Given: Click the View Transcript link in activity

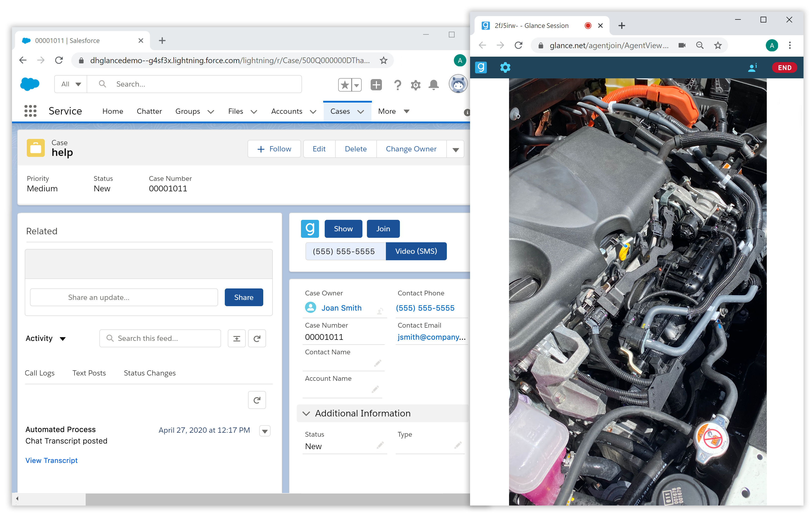Looking at the screenshot, I should 51,460.
